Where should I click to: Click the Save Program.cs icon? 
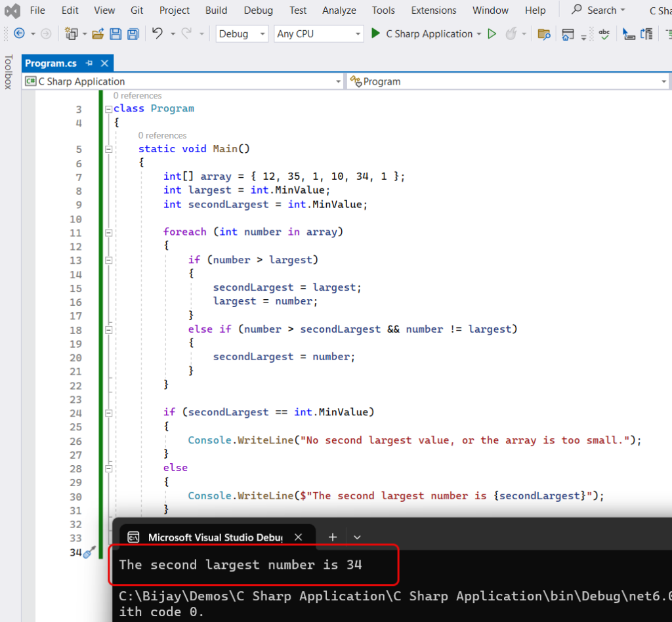pos(115,33)
